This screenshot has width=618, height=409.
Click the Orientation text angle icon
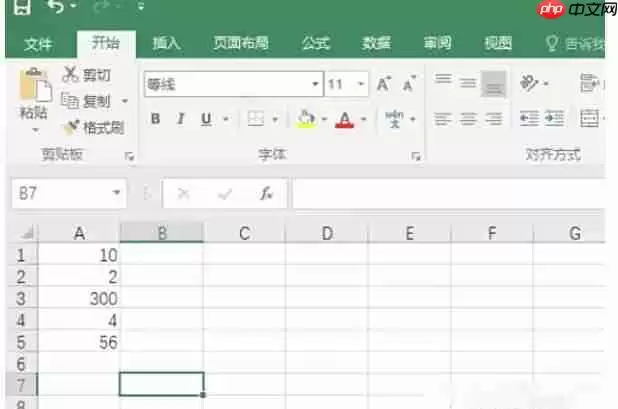pyautogui.click(x=529, y=83)
